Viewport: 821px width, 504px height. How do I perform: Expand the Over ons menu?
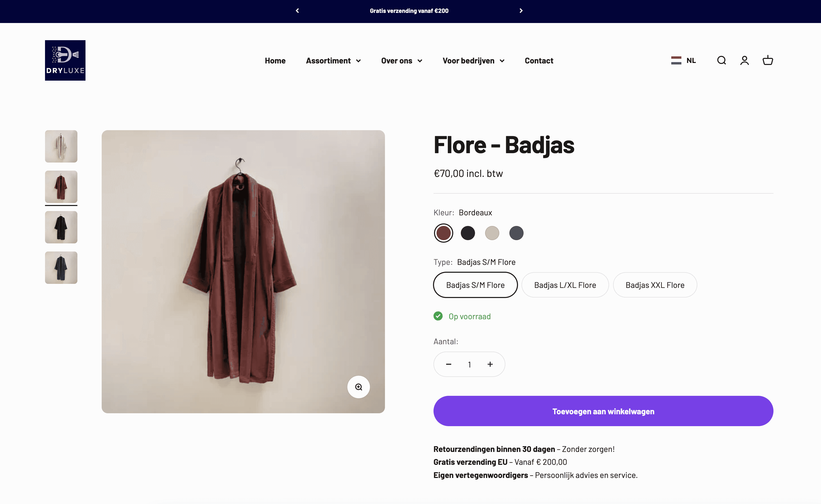[401, 61]
